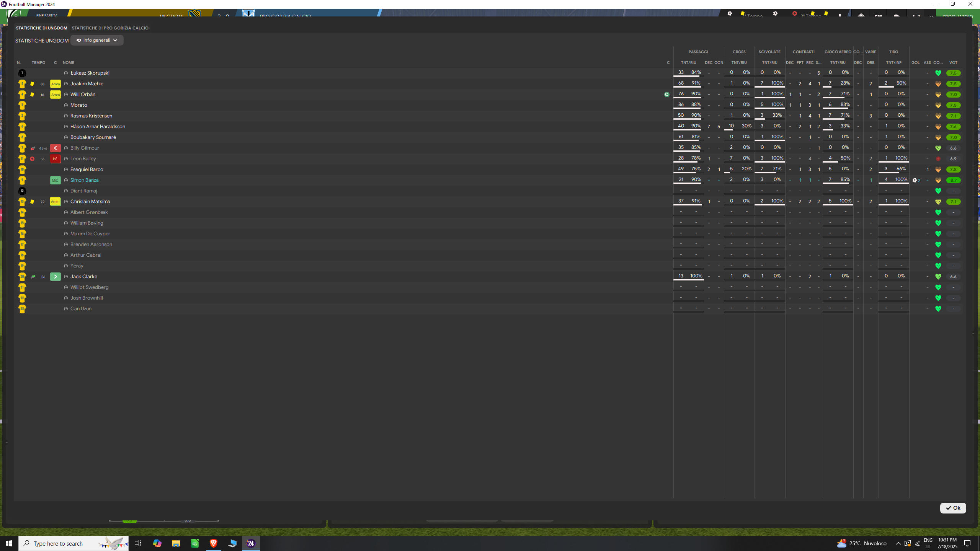Click the person icon beside Joakim Mæhle
The height and width of the screenshot is (551, 980).
pyautogui.click(x=66, y=84)
